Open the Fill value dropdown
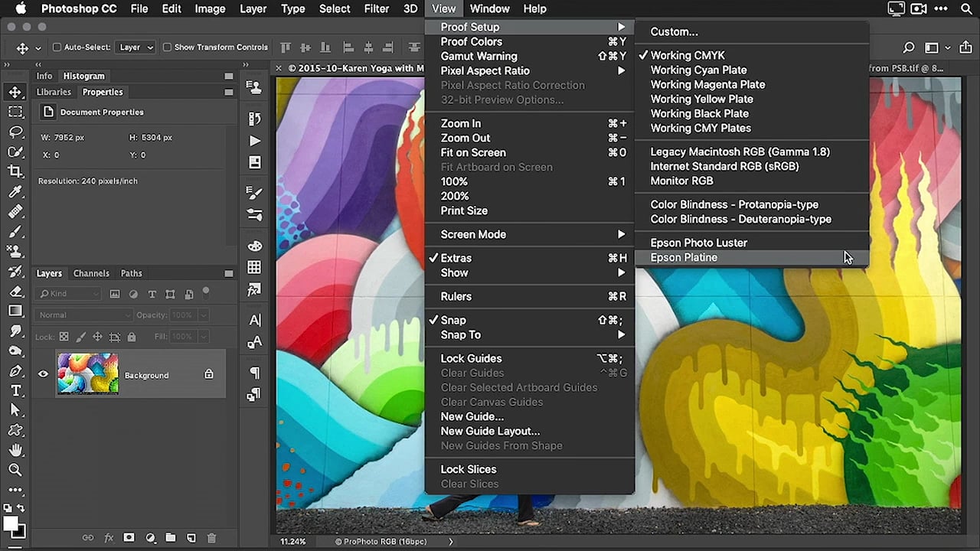 click(203, 337)
